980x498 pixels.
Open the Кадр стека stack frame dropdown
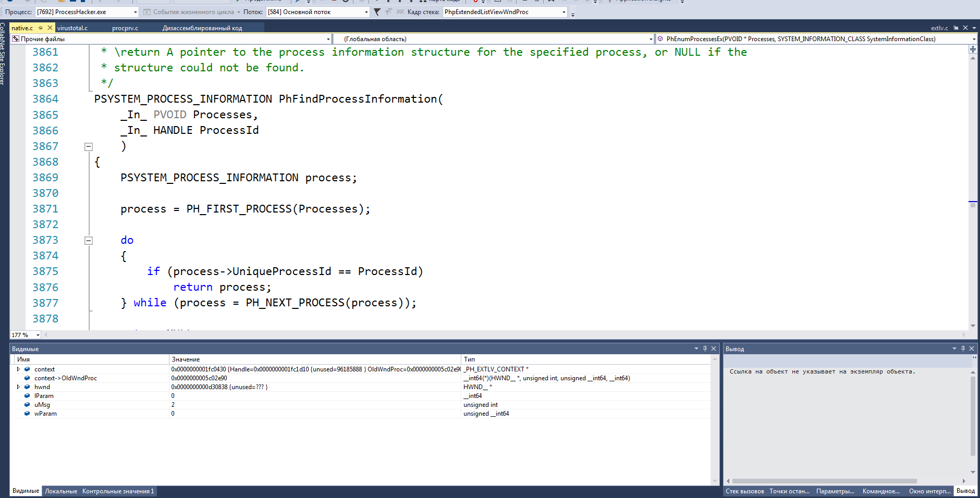pyautogui.click(x=505, y=11)
